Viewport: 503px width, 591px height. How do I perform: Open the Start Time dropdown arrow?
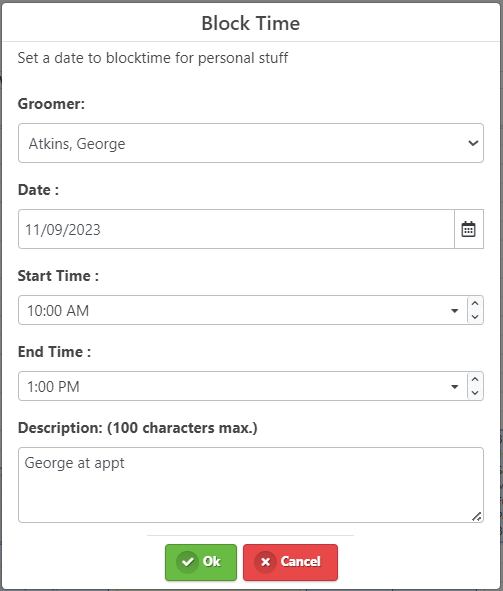(x=455, y=311)
